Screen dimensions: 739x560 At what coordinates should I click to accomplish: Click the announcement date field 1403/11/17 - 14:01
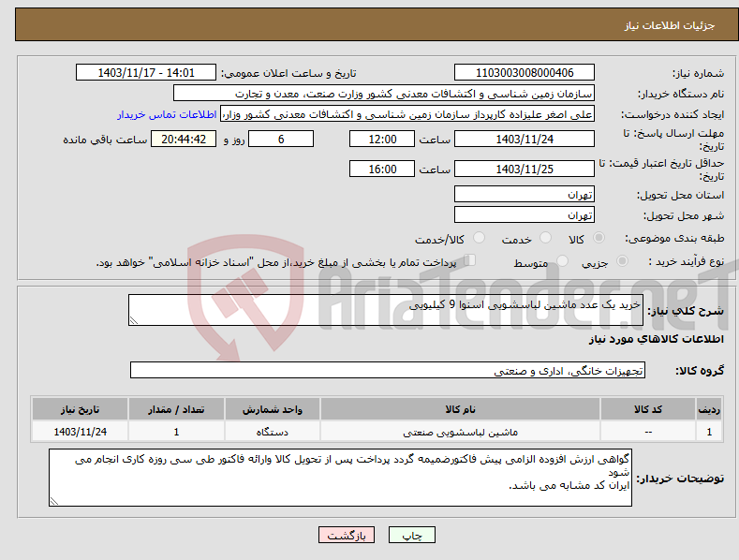(x=145, y=73)
